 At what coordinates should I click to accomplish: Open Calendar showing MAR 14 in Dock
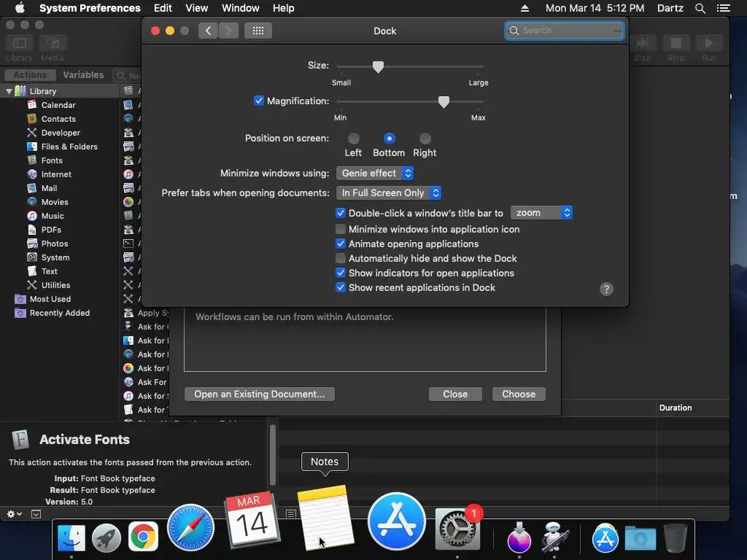[x=251, y=519]
